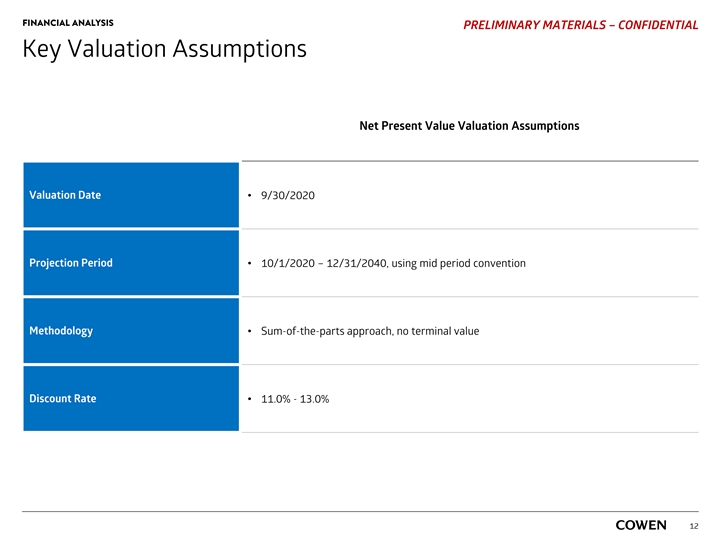Image resolution: width=720 pixels, height=540 pixels.
Task: Select the bullet before 11.0% - 13.0%
Action: point(249,400)
